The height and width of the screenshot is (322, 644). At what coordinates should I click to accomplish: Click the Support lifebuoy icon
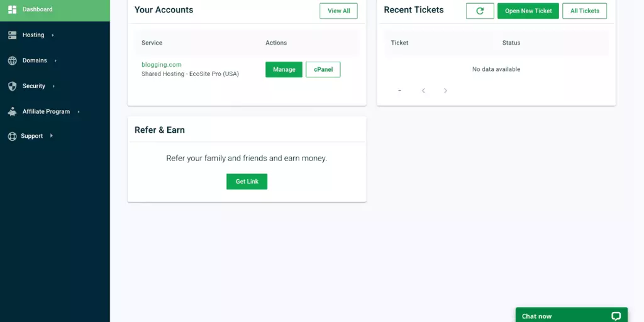tap(13, 136)
